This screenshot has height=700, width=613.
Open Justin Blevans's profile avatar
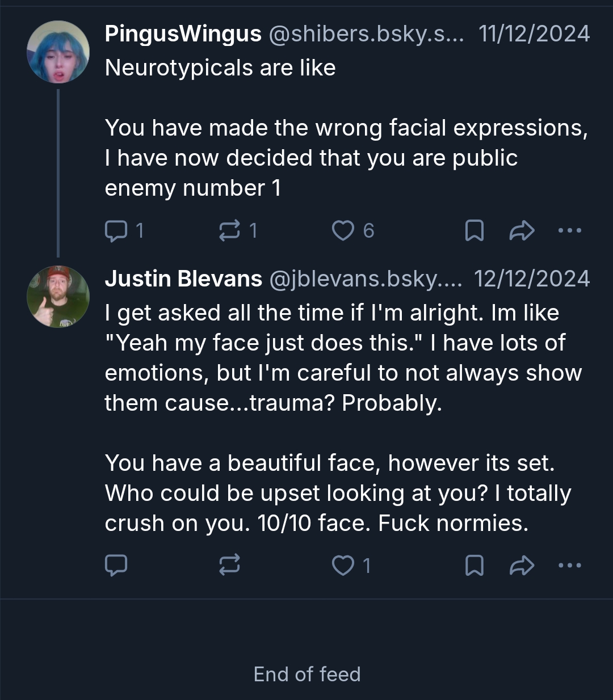point(58,297)
